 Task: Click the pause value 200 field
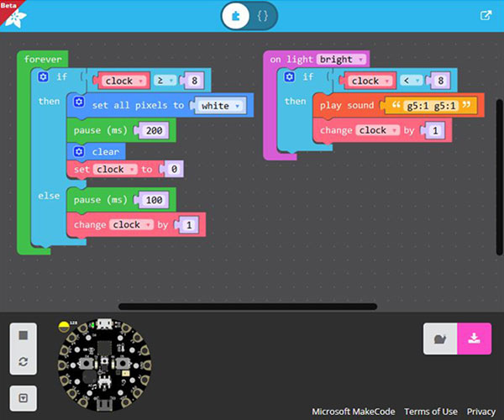(x=154, y=130)
